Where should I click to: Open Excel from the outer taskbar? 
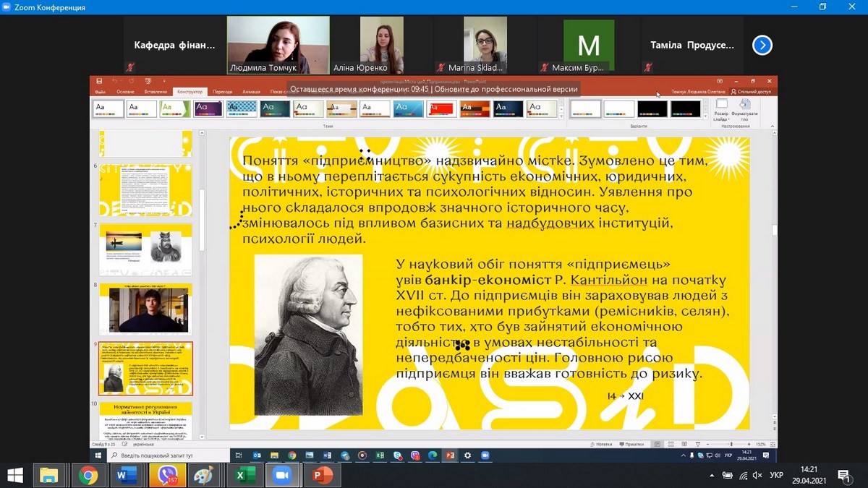(244, 475)
